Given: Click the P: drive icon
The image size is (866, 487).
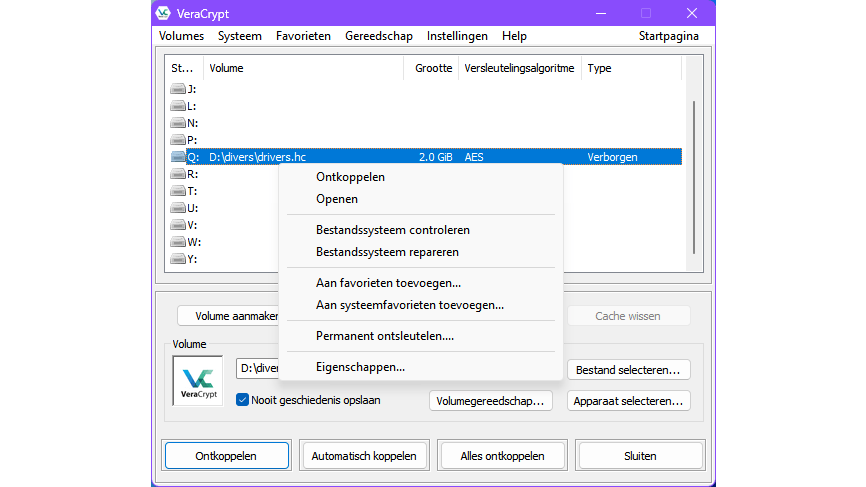Looking at the screenshot, I should (178, 140).
